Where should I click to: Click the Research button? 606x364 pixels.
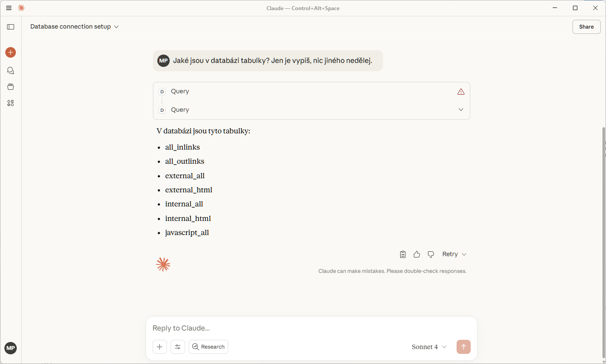click(208, 347)
